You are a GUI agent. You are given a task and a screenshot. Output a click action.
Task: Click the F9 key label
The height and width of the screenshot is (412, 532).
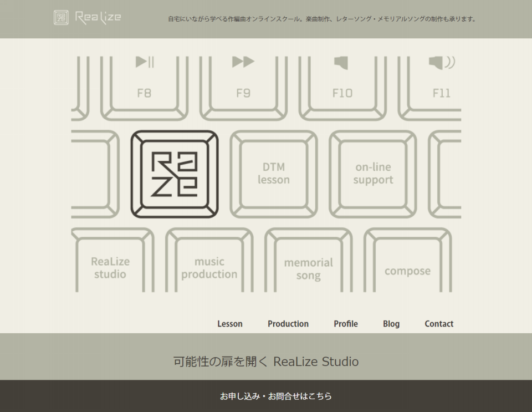tap(243, 93)
